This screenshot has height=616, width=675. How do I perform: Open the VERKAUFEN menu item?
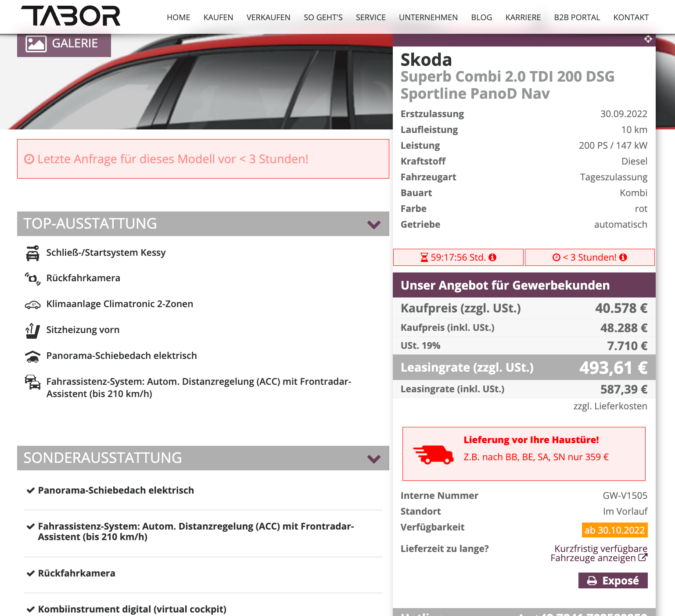tap(268, 18)
